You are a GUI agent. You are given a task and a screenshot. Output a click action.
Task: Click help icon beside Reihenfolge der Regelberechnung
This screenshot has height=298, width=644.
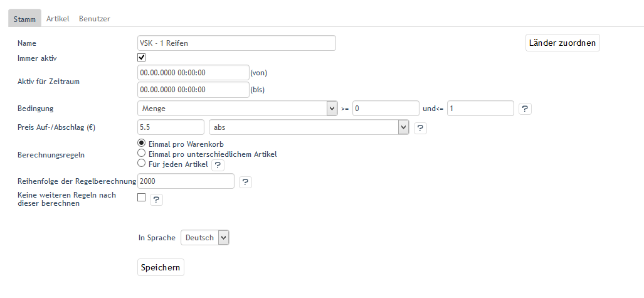pos(246,182)
